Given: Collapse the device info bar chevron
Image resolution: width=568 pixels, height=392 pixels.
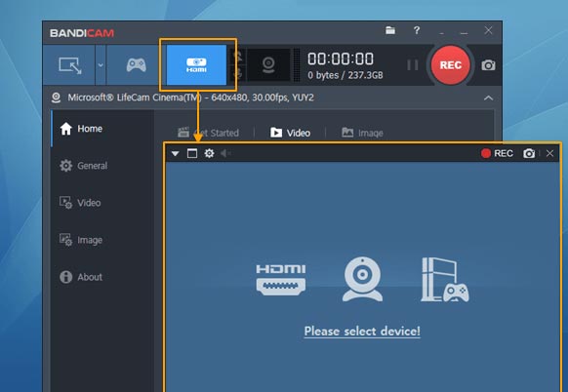Looking at the screenshot, I should [x=488, y=98].
